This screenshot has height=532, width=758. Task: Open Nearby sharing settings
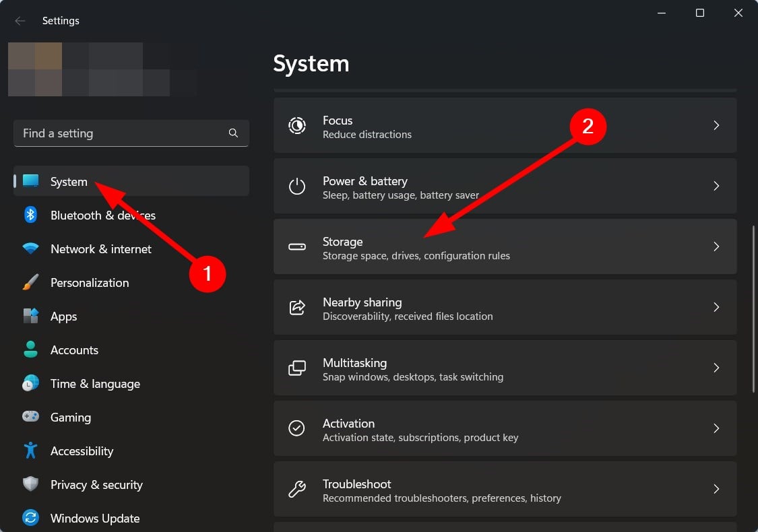point(504,308)
